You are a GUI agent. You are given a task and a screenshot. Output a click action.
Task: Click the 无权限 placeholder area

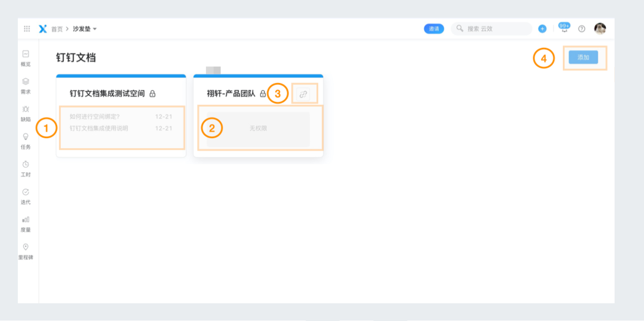pyautogui.click(x=258, y=129)
